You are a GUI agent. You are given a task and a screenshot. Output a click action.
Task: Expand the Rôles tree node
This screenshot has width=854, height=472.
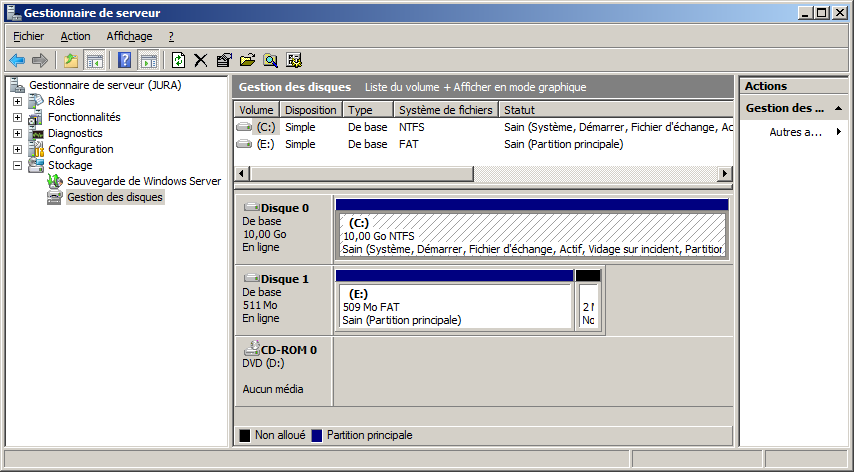[x=17, y=101]
